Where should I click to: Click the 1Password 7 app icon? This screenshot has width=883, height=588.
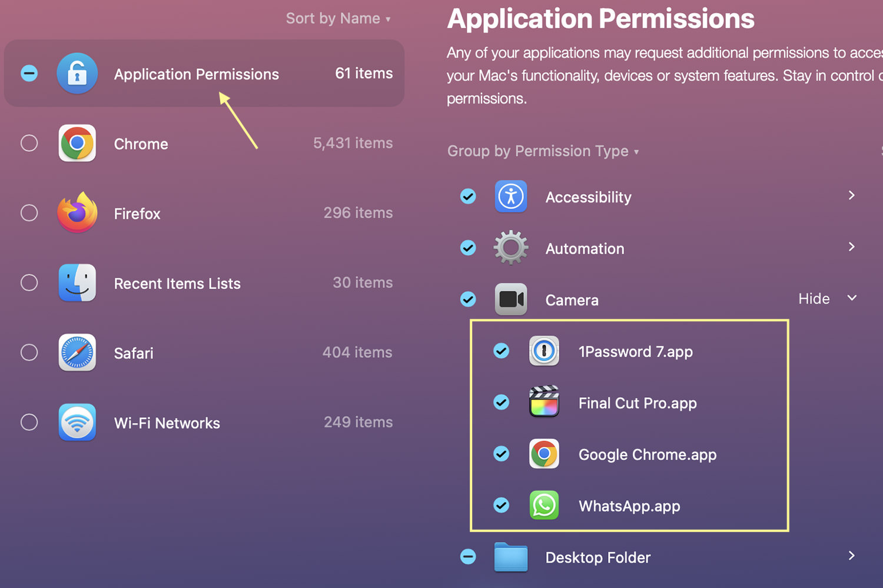point(544,351)
